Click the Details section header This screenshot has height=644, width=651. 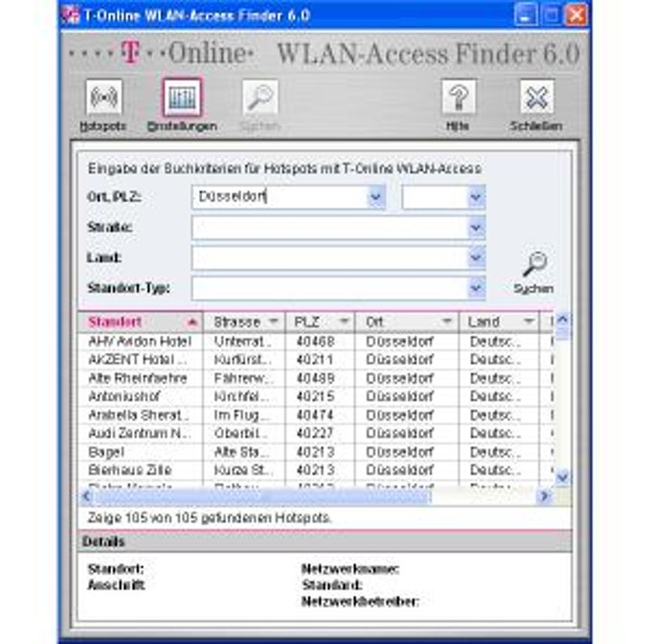pos(325,542)
